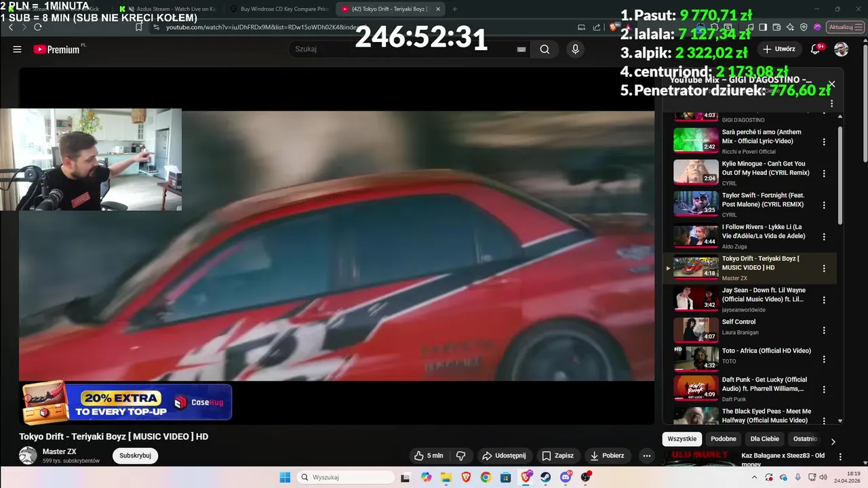Close the Tokyo Drift browser tab

[x=438, y=9]
